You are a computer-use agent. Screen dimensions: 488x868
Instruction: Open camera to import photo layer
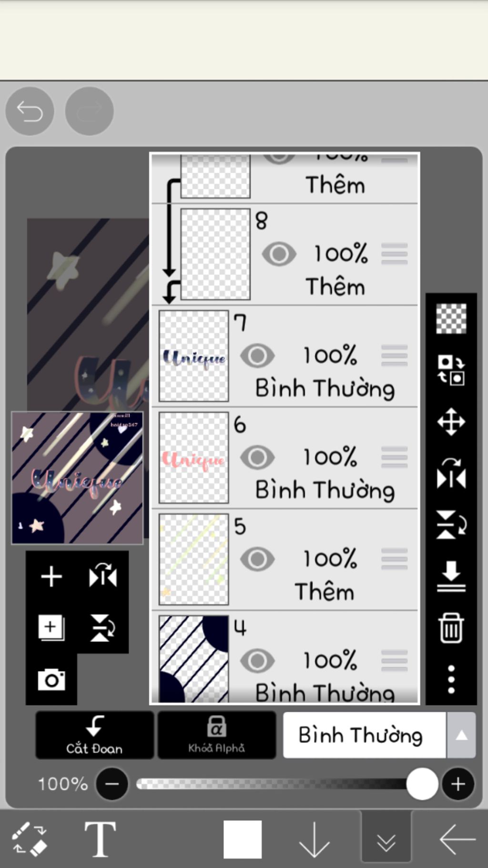point(51,679)
